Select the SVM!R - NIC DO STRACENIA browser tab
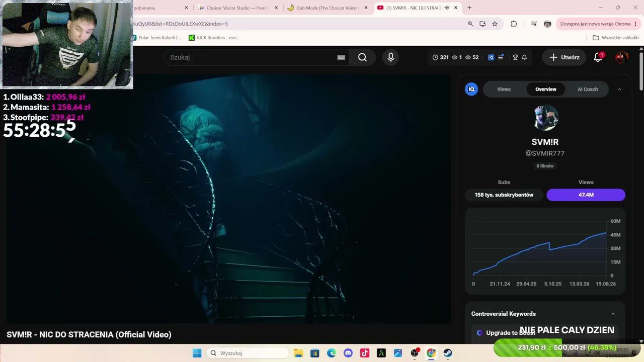The width and height of the screenshot is (644, 362). 418,8
